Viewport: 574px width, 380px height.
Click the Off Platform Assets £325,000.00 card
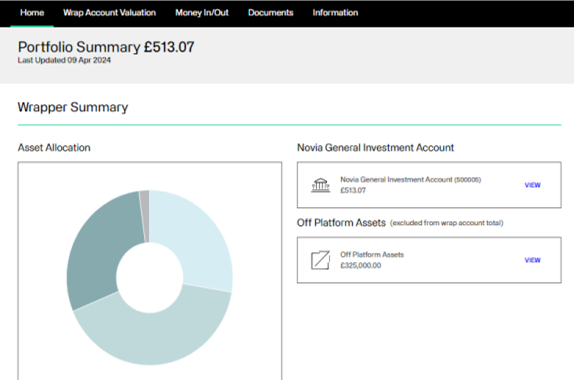point(429,260)
